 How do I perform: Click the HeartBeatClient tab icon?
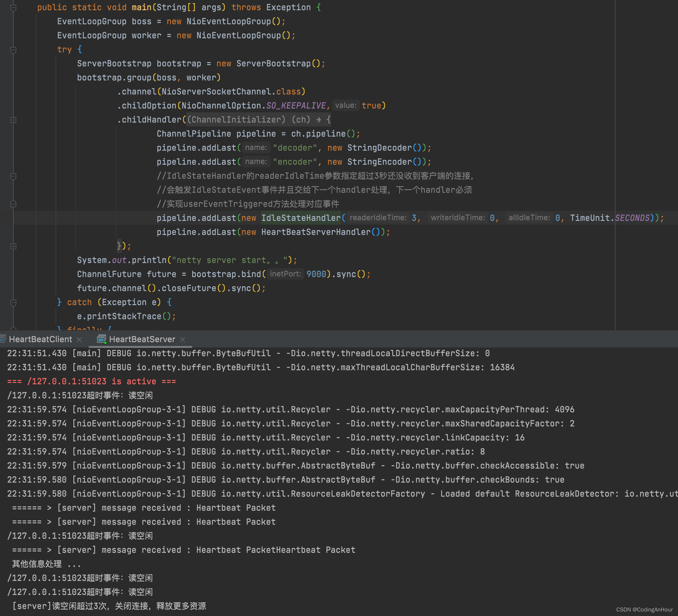pos(3,339)
